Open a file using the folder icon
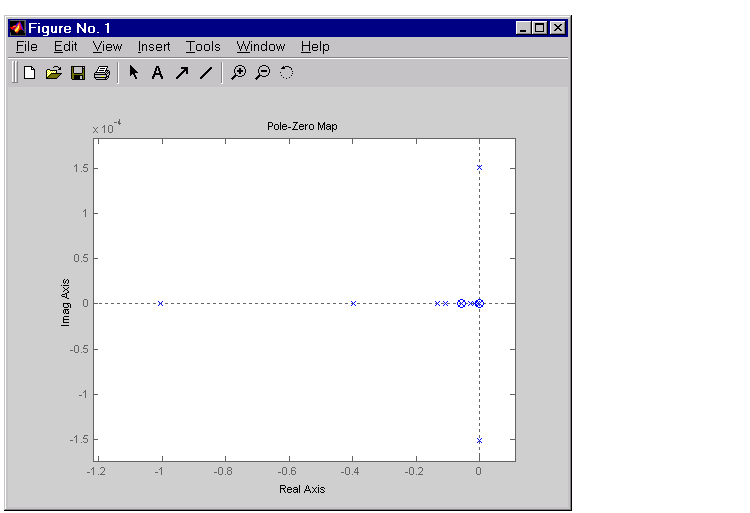Screen dimensions: 750x513 coord(54,72)
